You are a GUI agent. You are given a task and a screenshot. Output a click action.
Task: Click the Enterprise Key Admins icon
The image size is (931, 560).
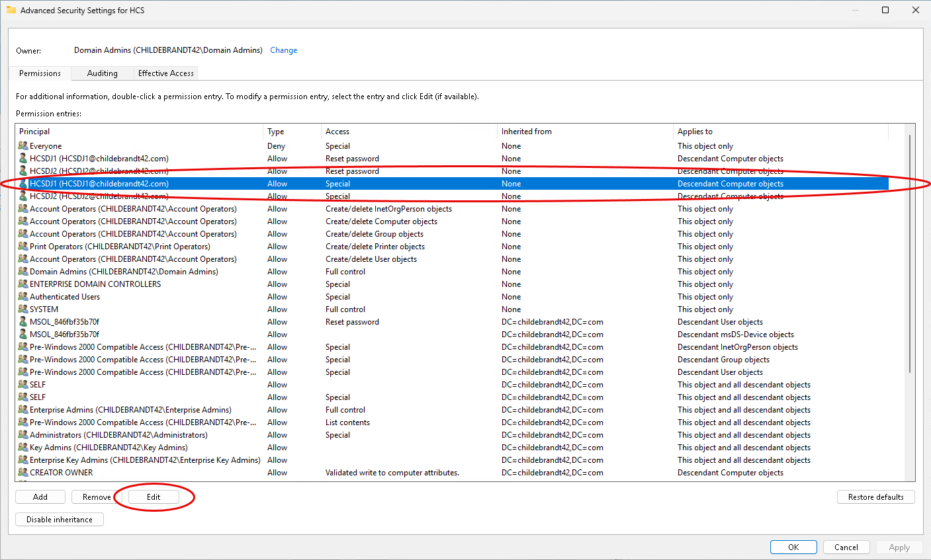click(x=23, y=460)
